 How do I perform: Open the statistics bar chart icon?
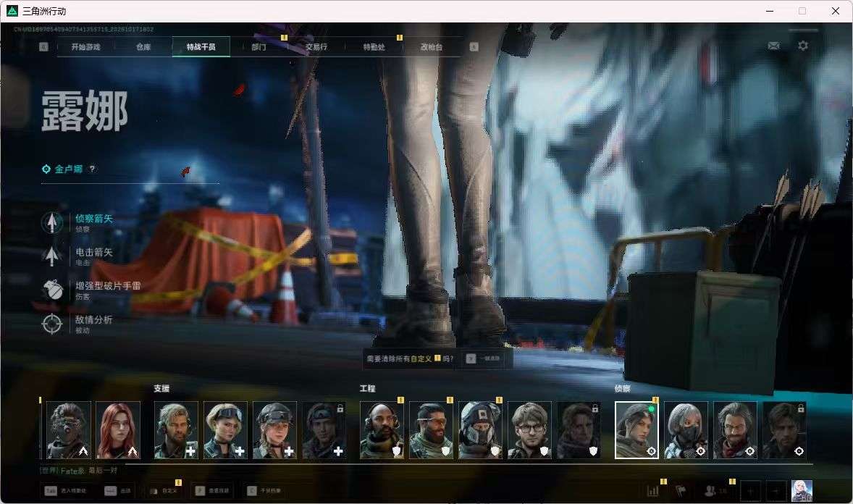coord(653,491)
